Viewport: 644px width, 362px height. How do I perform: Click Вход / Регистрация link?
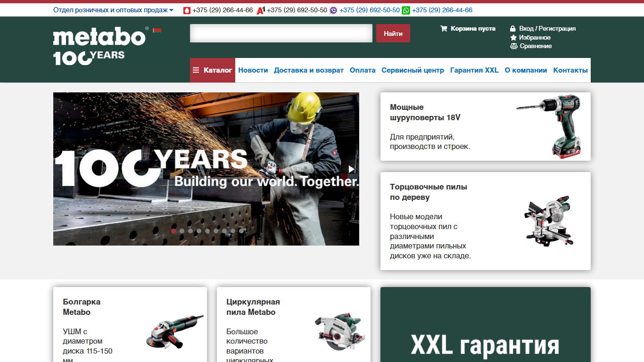click(x=547, y=28)
